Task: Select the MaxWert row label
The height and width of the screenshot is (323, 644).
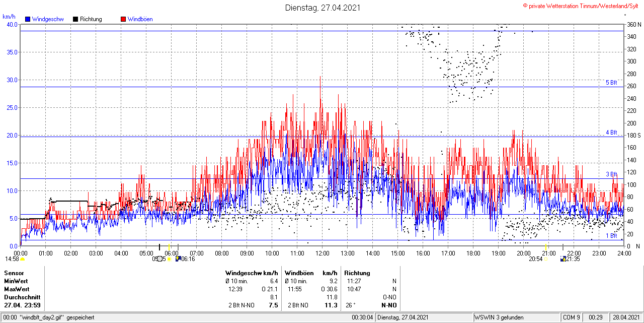Action: coord(17,289)
